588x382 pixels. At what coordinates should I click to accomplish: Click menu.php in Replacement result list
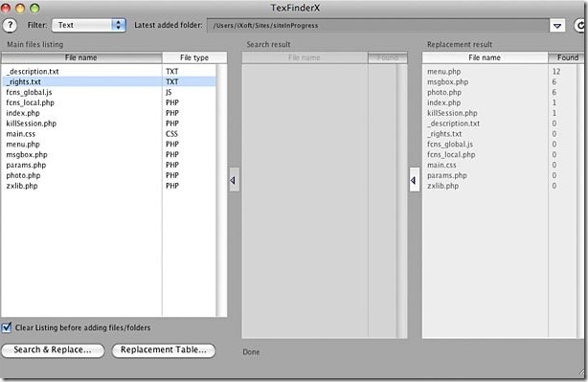coord(444,71)
